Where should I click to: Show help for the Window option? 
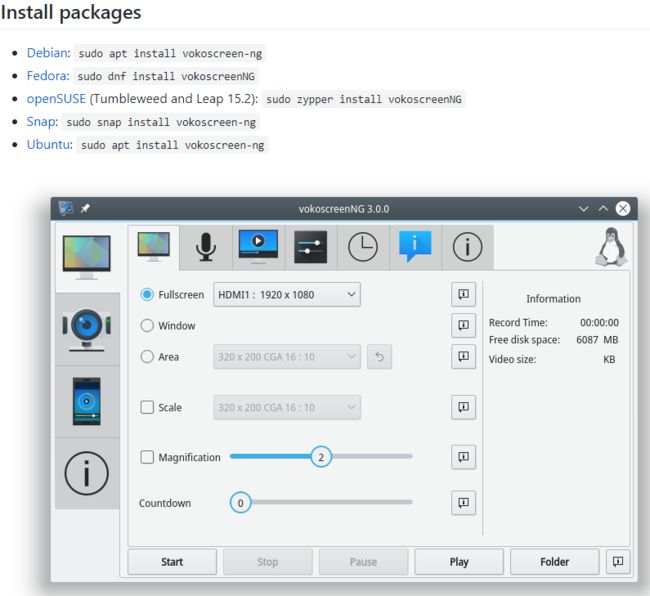463,325
